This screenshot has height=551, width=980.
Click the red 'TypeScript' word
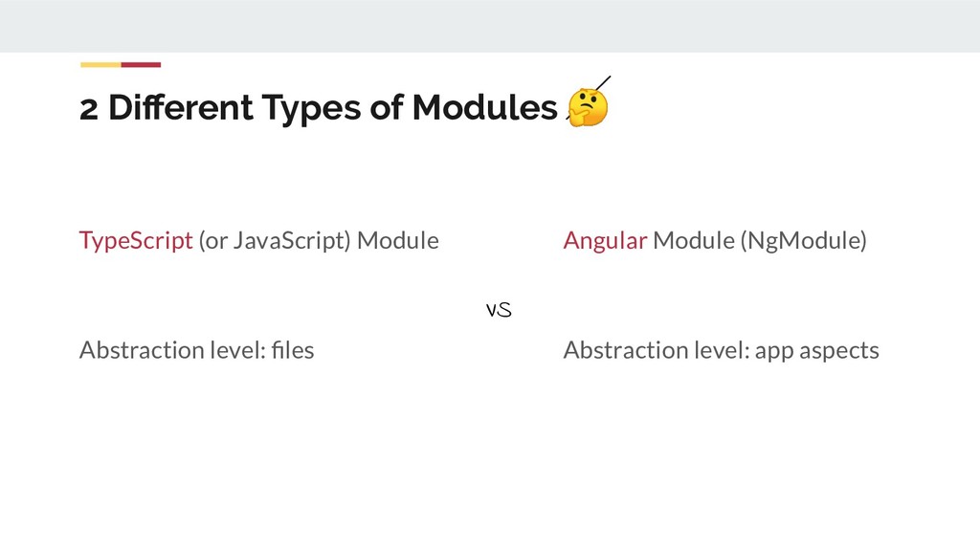point(136,240)
